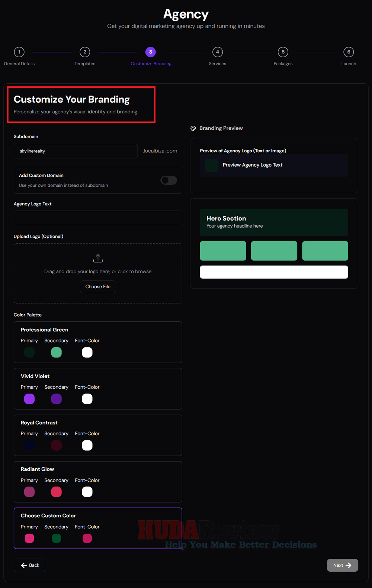
Task: Click the Preview Agency Logo Text label
Action: tap(253, 165)
